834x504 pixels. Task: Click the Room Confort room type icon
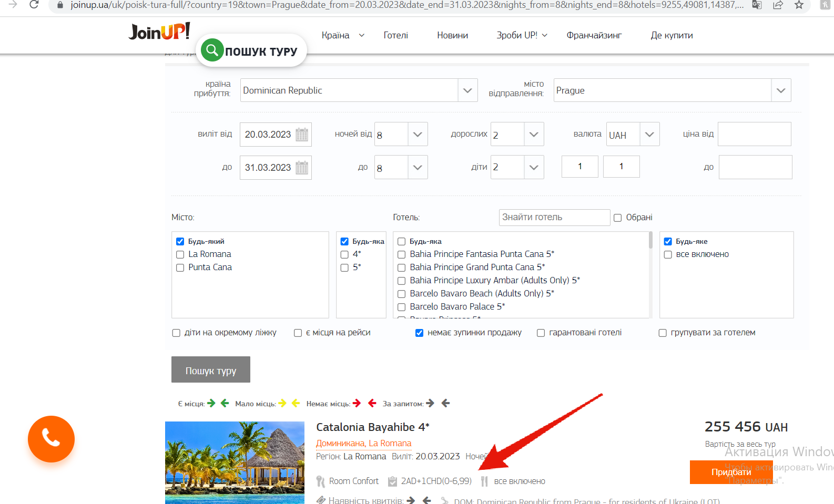(x=320, y=481)
